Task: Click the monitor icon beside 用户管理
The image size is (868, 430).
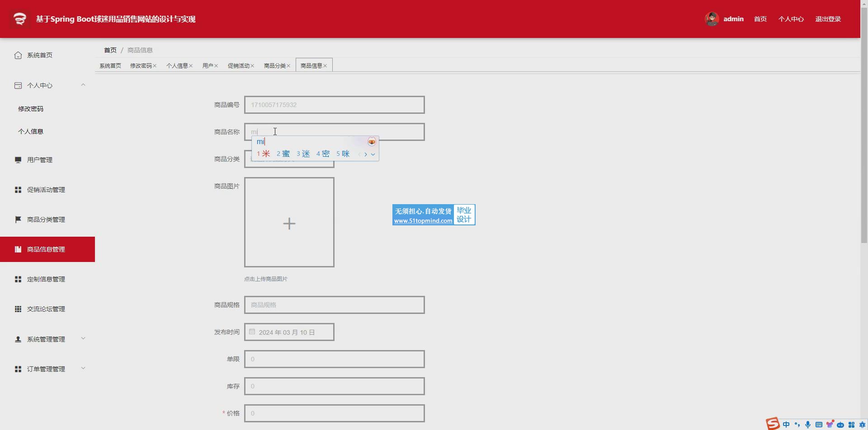Action: tap(18, 160)
